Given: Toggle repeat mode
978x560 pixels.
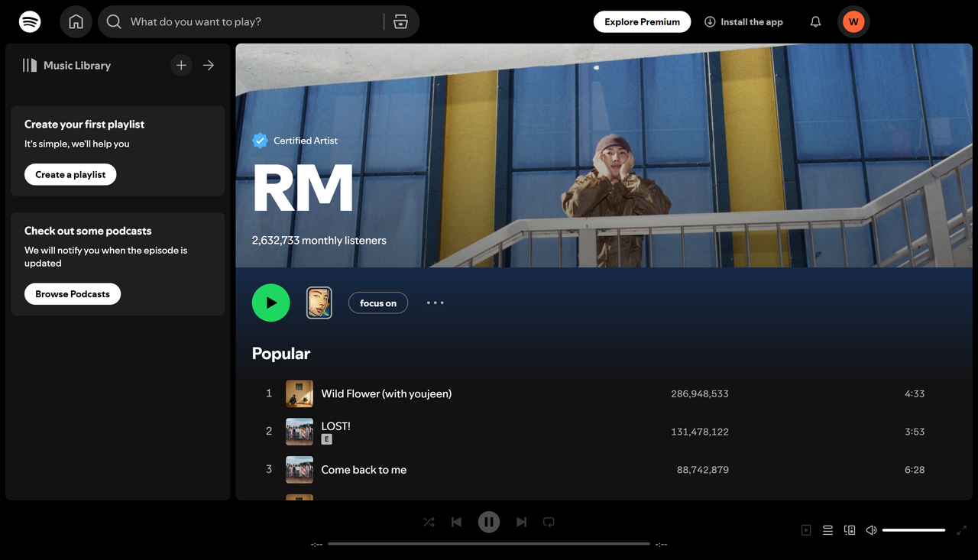Looking at the screenshot, I should coord(549,522).
